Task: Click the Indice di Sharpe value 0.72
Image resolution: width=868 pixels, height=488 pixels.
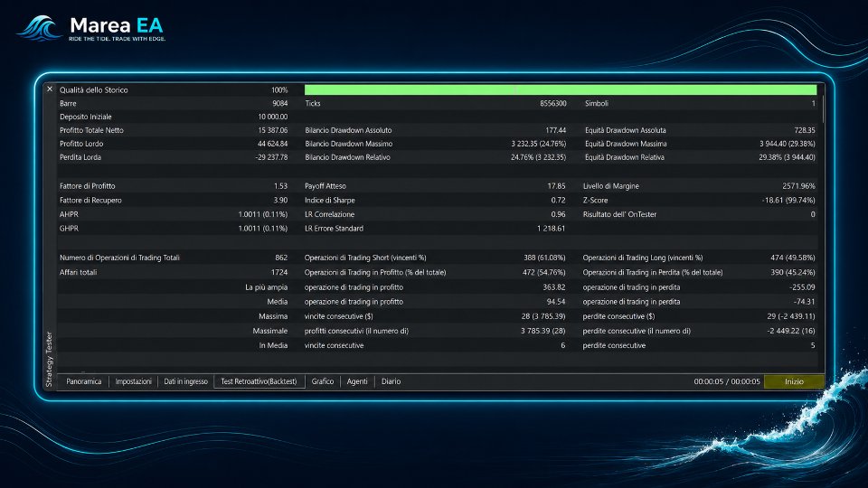Action: 558,201
